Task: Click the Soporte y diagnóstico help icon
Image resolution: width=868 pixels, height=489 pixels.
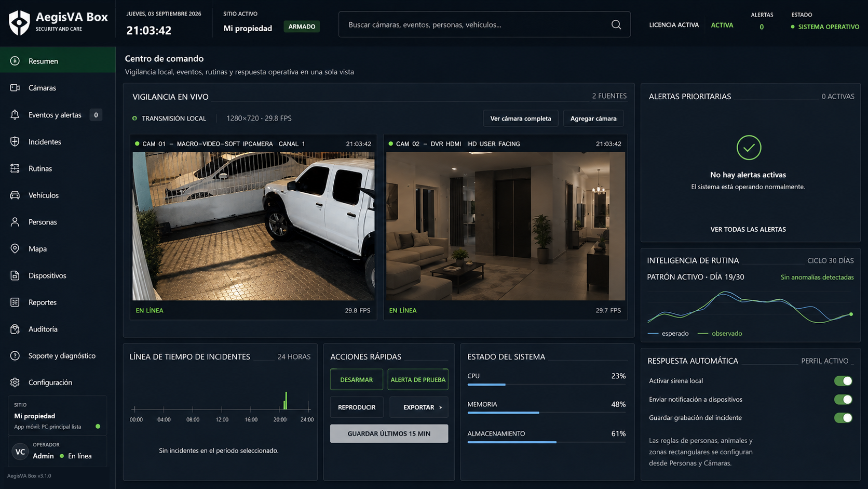Action: tap(15, 355)
